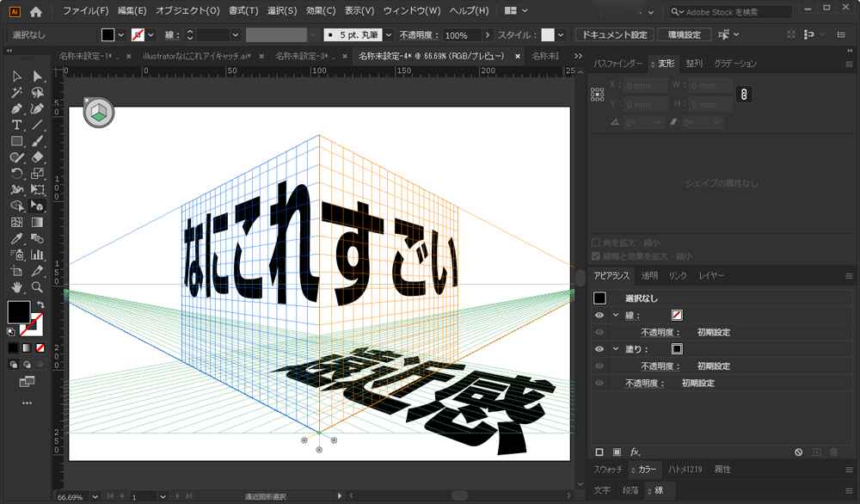This screenshot has width=860, height=504.
Task: Open the fill color dropdown in control bar
Action: click(122, 35)
